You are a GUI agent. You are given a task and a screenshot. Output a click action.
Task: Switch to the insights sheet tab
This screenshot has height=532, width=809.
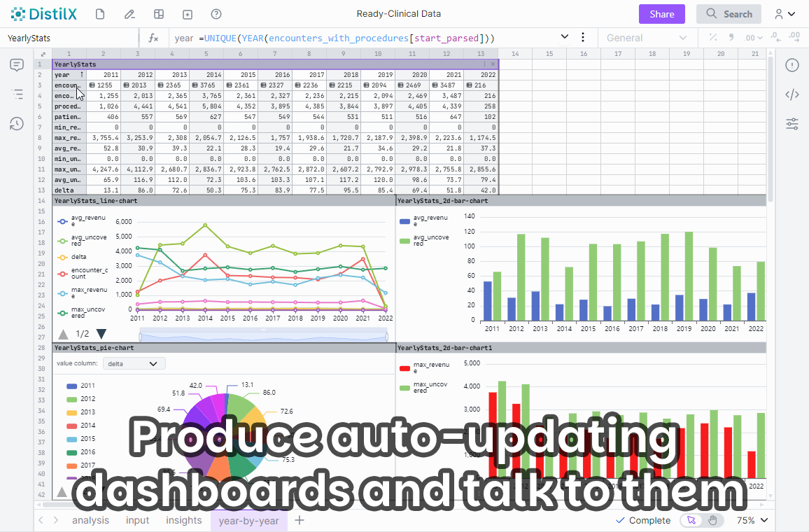(x=184, y=520)
